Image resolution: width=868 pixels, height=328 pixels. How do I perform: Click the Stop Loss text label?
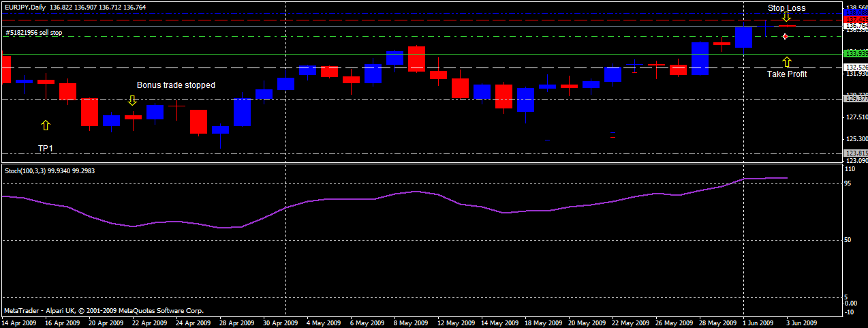point(786,8)
